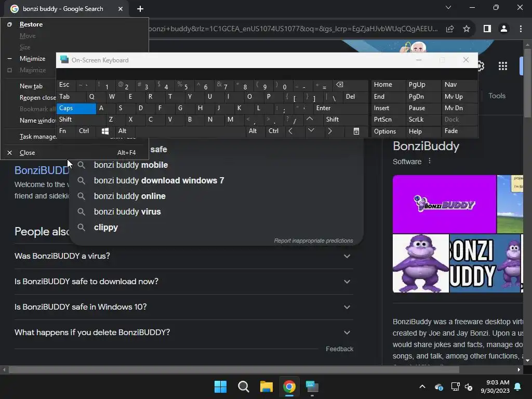Click Report inappropriate predictions link
This screenshot has width=532, height=399.
point(313,241)
